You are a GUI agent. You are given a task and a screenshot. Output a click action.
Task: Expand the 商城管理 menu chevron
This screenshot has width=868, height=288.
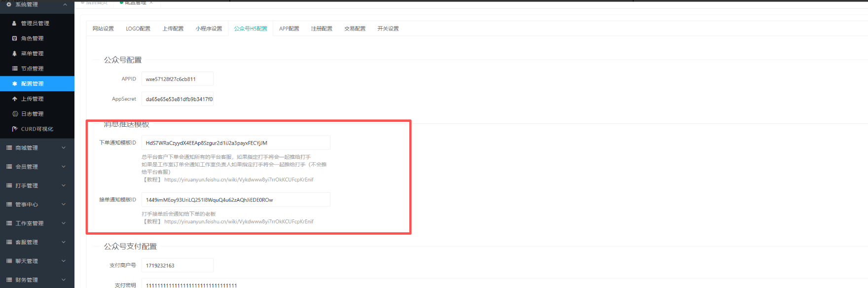(x=64, y=148)
